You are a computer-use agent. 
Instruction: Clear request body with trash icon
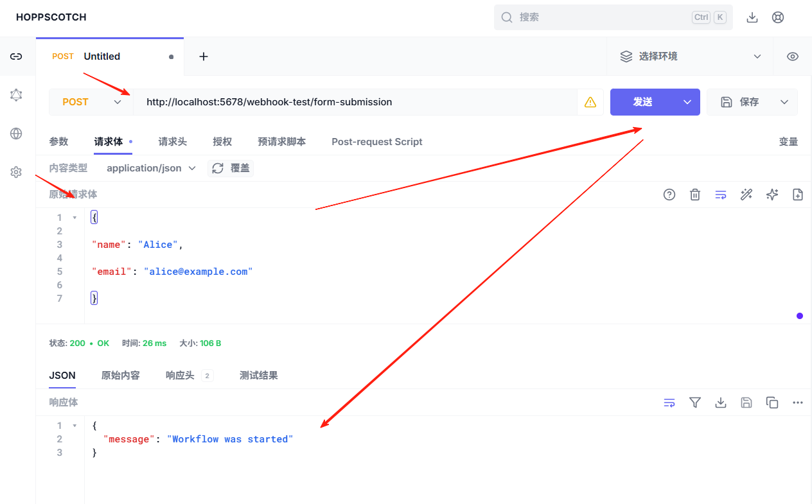(695, 195)
